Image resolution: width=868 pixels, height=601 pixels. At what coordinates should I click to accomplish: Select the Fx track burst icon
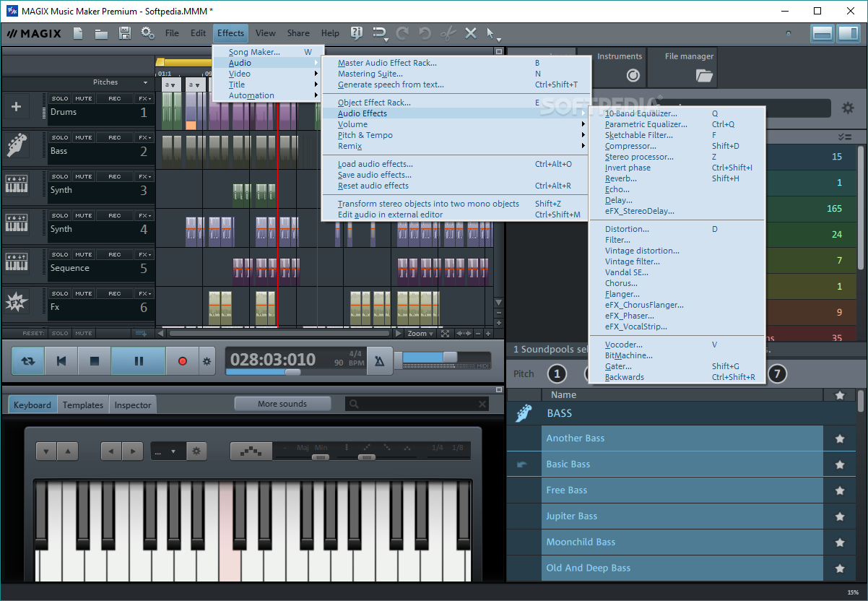(x=17, y=302)
